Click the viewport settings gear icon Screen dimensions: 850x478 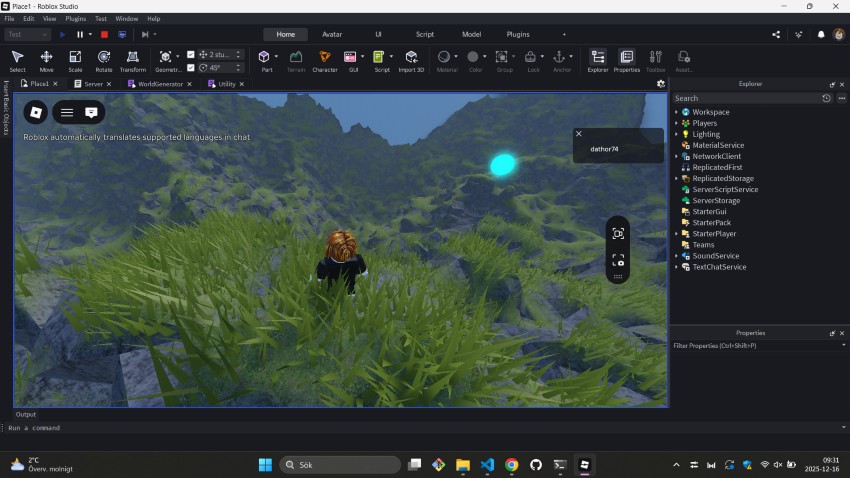tap(661, 84)
